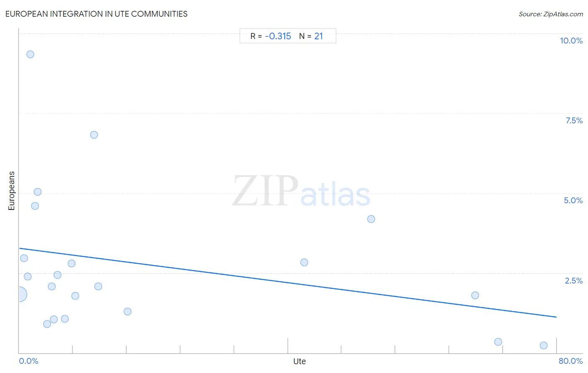
Task: Click the blue regression trend line
Action: pos(288,283)
